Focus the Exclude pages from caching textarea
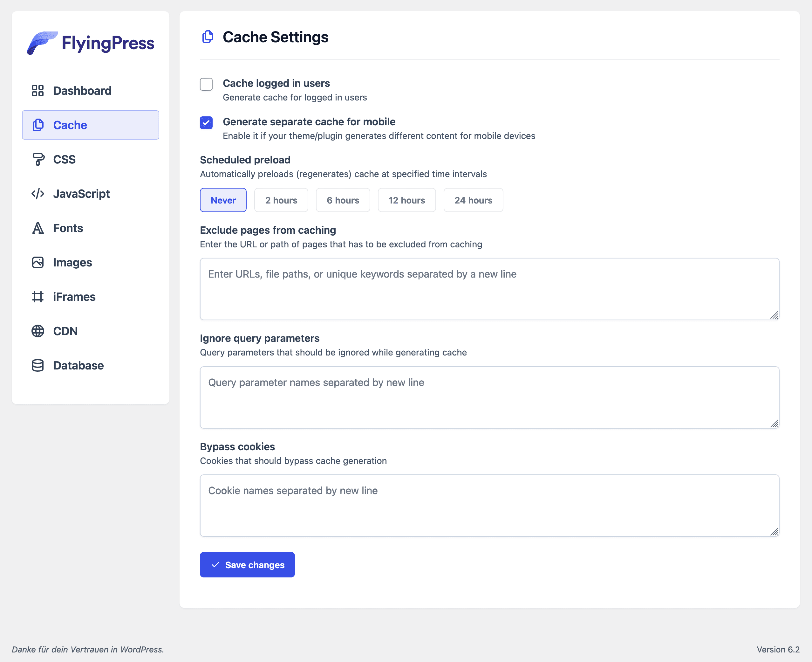Screen dimensions: 812x662 point(490,289)
